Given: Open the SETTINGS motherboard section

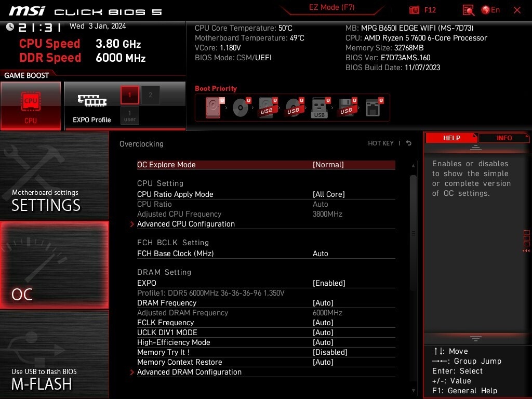Looking at the screenshot, I should (54, 176).
